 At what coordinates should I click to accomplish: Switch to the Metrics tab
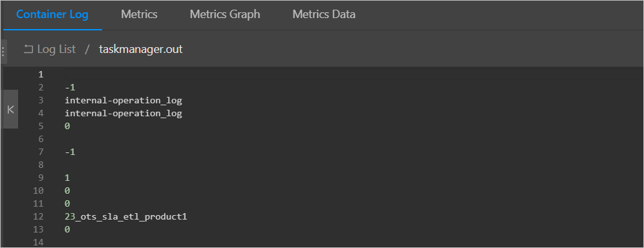139,14
